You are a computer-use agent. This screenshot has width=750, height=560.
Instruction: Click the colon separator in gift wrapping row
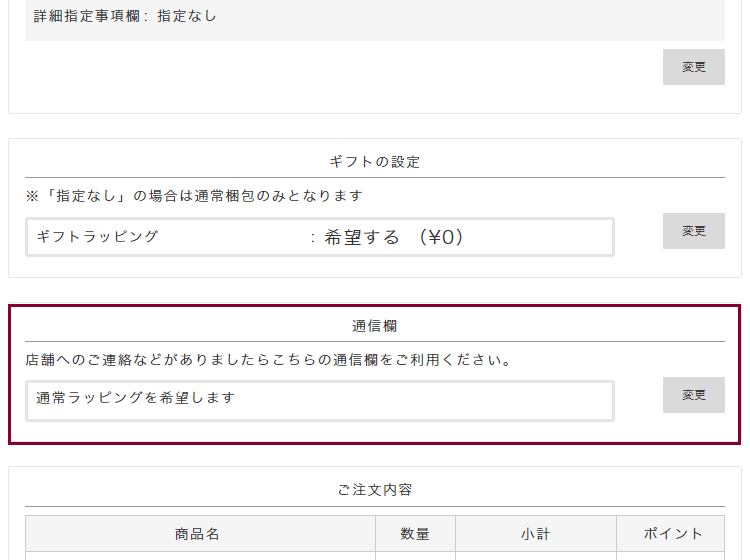[x=313, y=238]
